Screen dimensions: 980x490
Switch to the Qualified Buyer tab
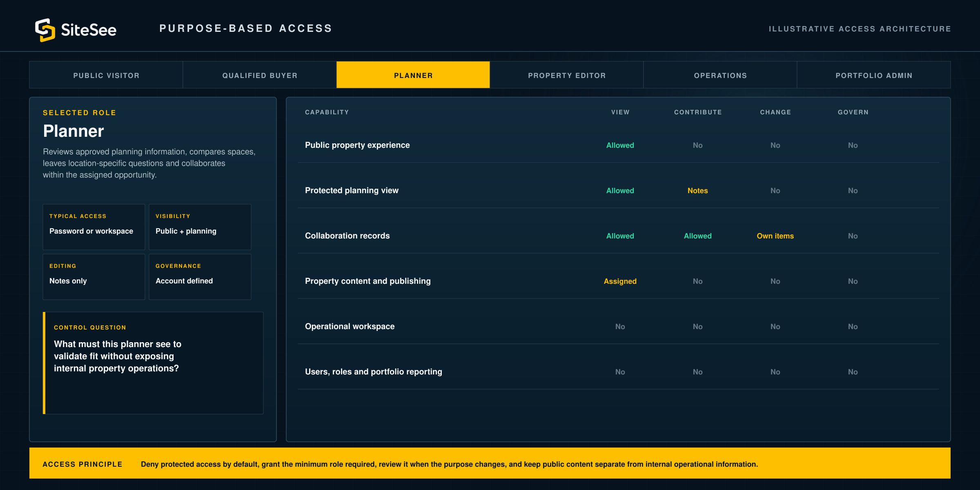pos(260,75)
